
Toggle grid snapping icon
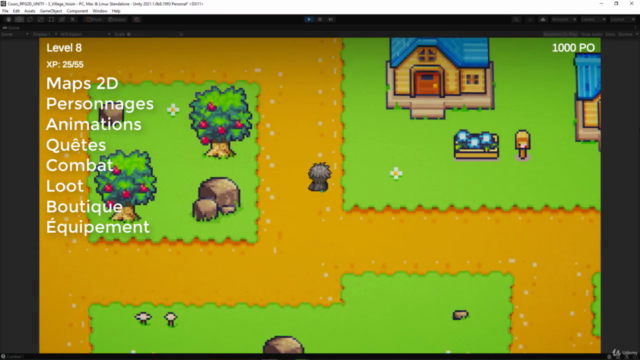pyautogui.click(x=137, y=20)
